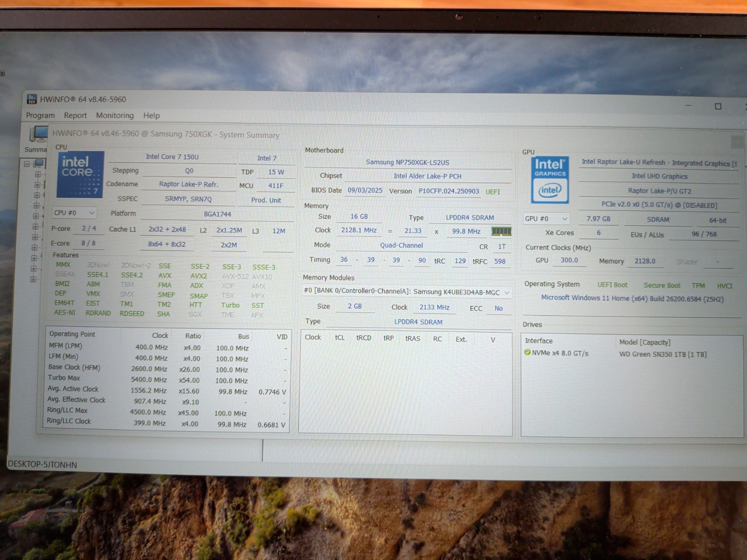Click the tRFC 598 timing value
747x560 pixels.
[500, 261]
